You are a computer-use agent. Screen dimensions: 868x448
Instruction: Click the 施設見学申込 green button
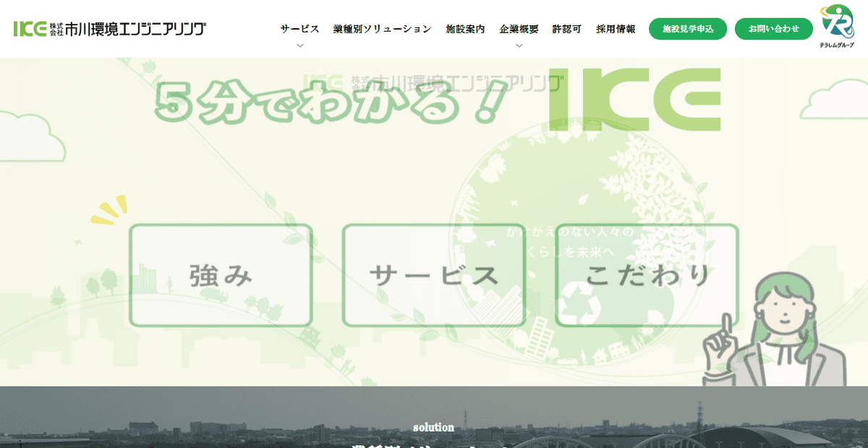[x=687, y=29]
